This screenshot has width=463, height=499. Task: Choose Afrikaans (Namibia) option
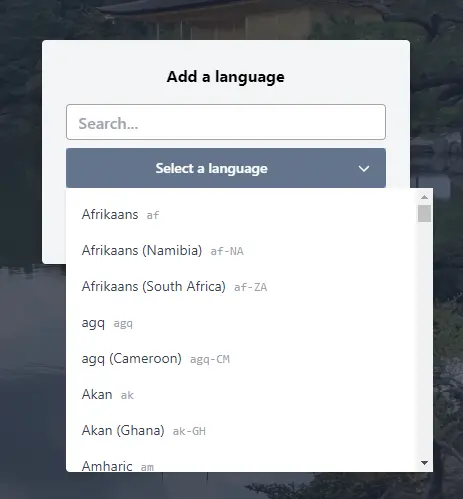point(241,250)
